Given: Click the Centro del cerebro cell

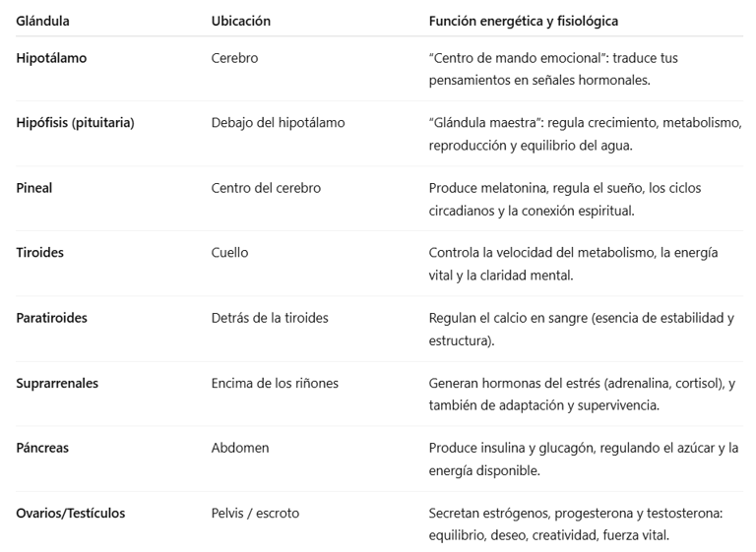Looking at the screenshot, I should tap(266, 188).
